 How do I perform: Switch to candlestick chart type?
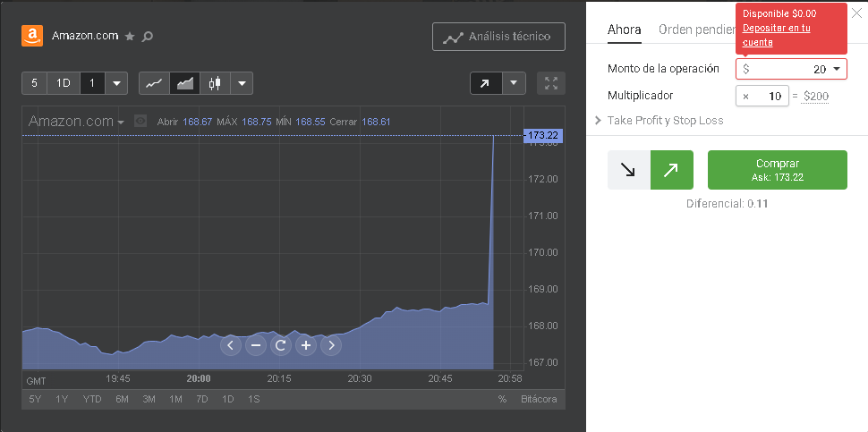tap(215, 83)
